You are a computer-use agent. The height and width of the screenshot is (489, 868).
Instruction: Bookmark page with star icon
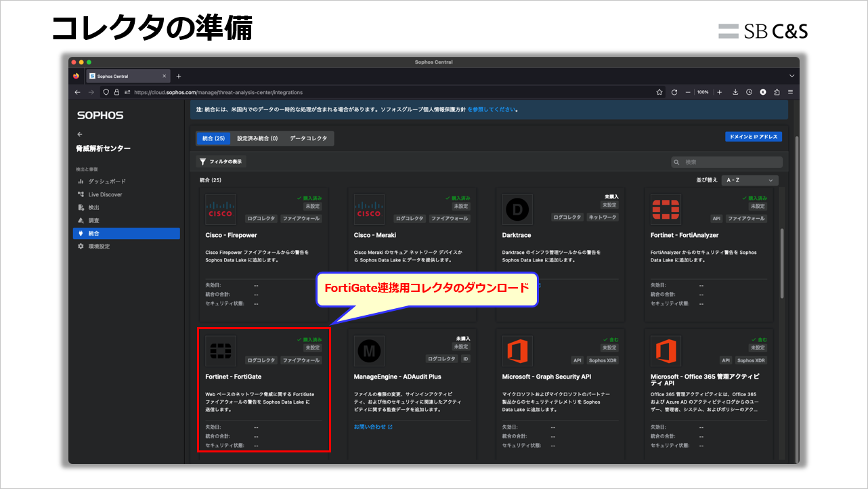(x=659, y=92)
